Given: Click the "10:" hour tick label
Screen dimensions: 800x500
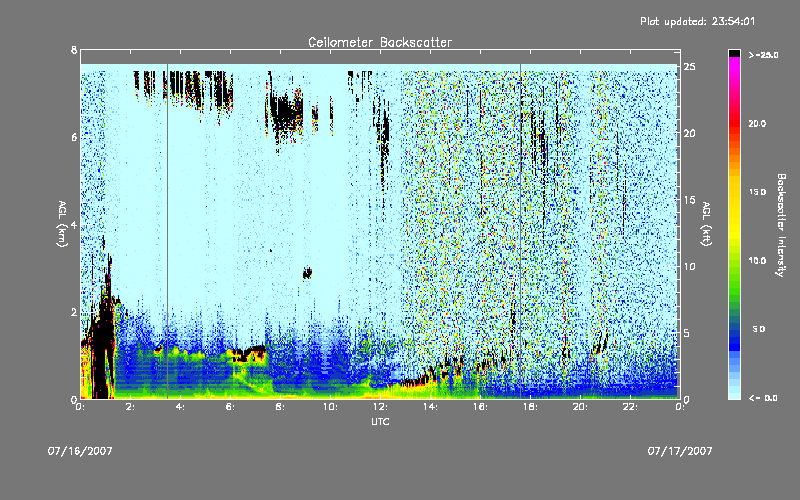Looking at the screenshot, I should [x=330, y=407].
